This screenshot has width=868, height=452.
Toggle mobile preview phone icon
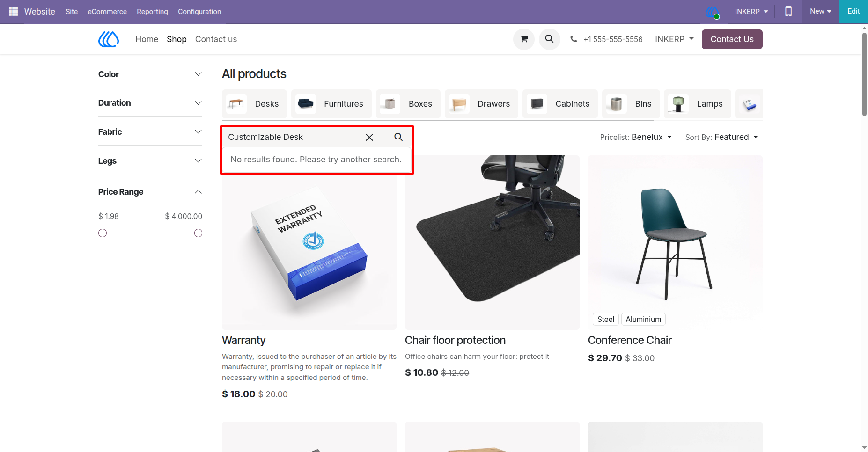click(x=788, y=11)
